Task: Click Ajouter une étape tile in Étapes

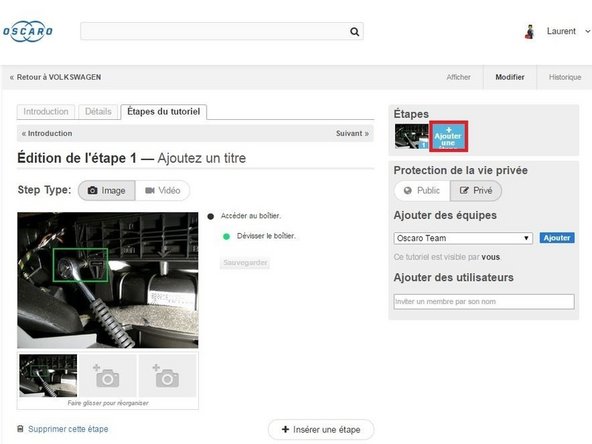Action: coord(448,136)
